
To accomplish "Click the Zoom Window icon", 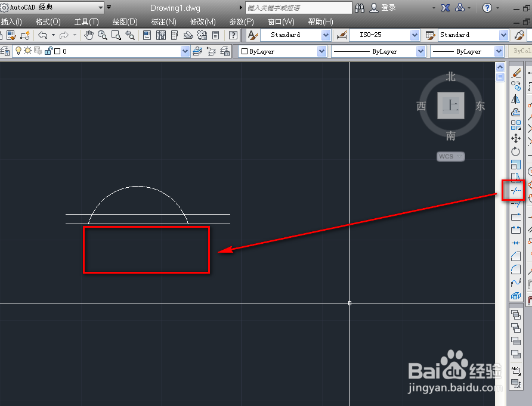I will [116, 35].
